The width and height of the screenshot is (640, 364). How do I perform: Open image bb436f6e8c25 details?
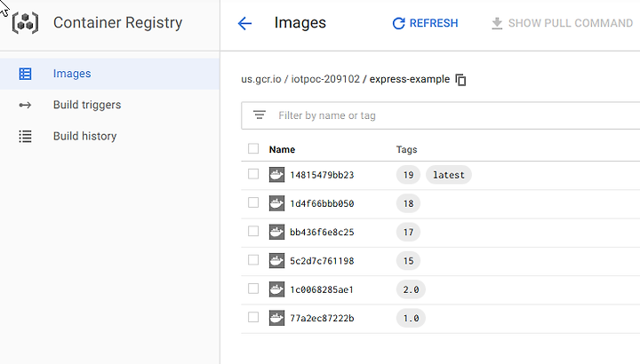tap(322, 233)
